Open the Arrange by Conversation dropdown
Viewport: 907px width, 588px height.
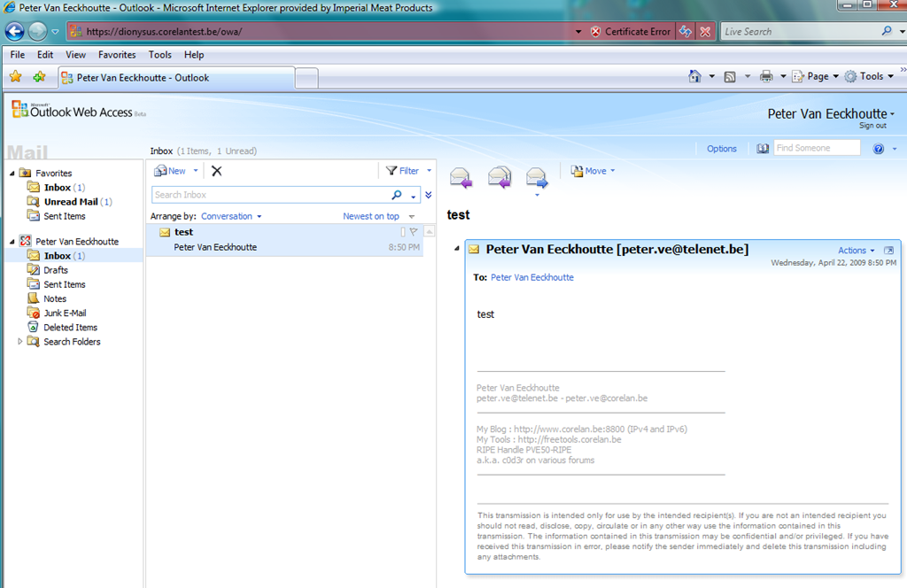[230, 216]
